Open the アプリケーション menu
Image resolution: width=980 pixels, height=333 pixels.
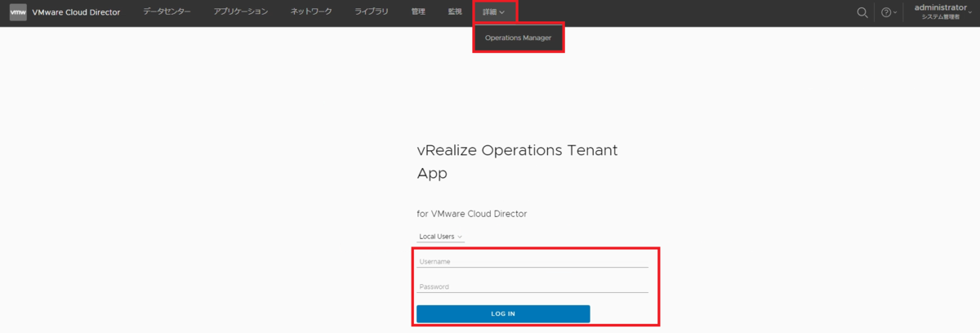coord(241,12)
